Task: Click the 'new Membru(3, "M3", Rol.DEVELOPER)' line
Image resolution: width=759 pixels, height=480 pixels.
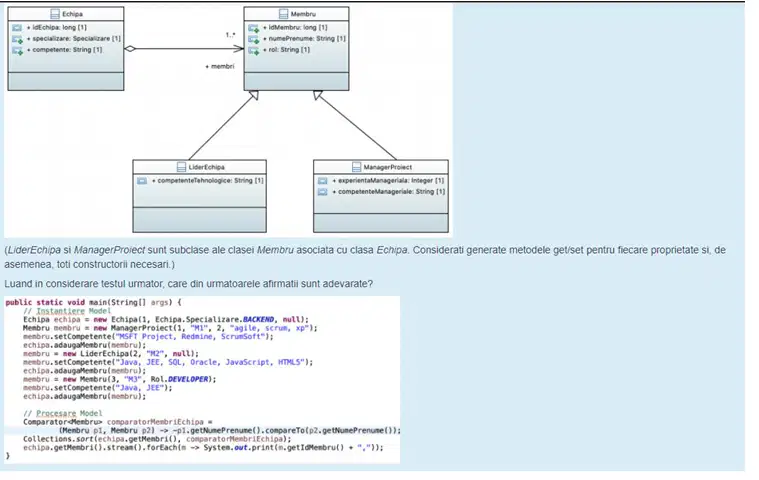Action: 120,379
